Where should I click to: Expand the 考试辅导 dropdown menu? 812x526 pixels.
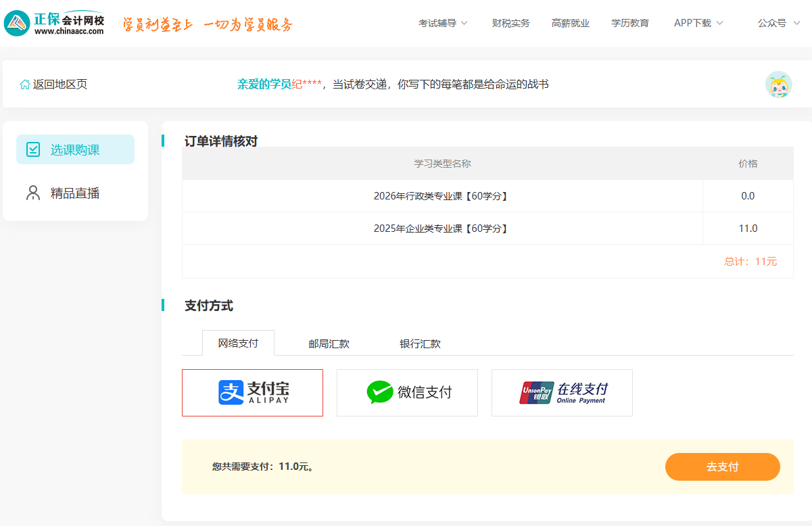[443, 23]
